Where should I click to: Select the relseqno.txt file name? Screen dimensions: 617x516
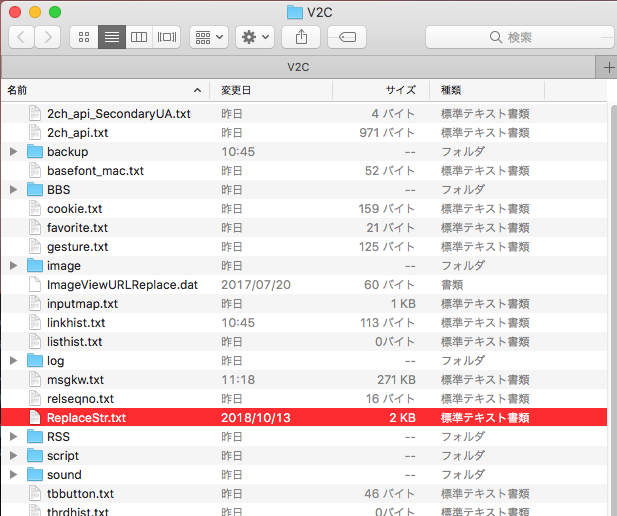coord(80,398)
